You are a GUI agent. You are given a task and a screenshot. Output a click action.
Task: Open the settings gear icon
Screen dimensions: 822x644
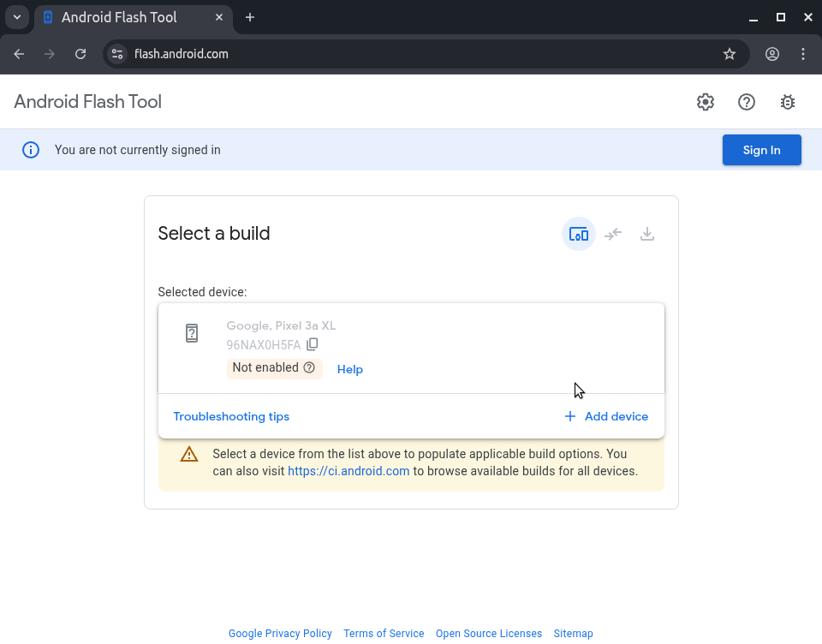(x=706, y=102)
